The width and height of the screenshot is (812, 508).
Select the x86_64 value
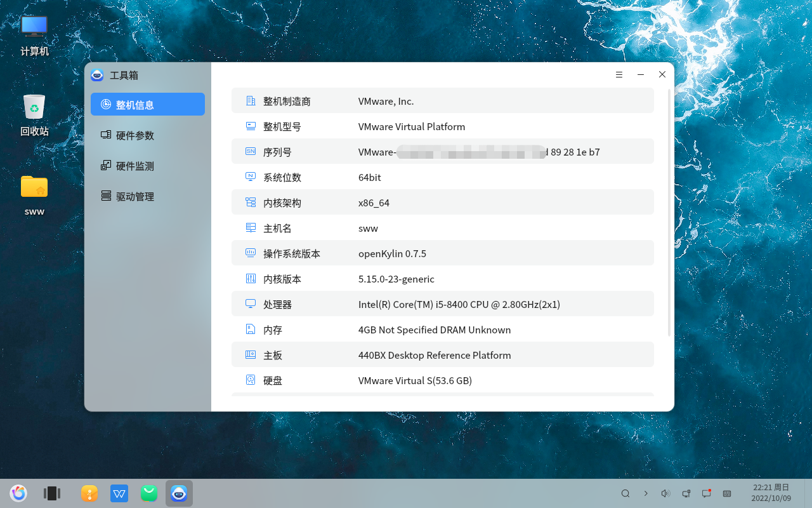[x=374, y=203]
